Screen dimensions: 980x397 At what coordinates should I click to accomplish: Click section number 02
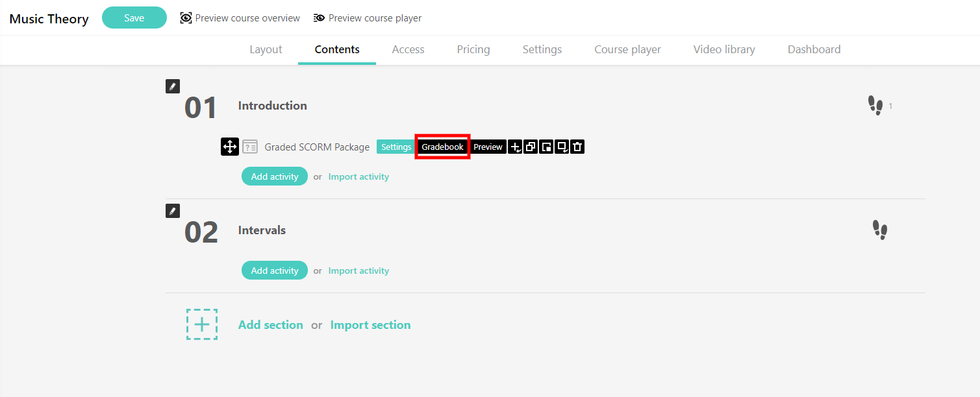[201, 232]
